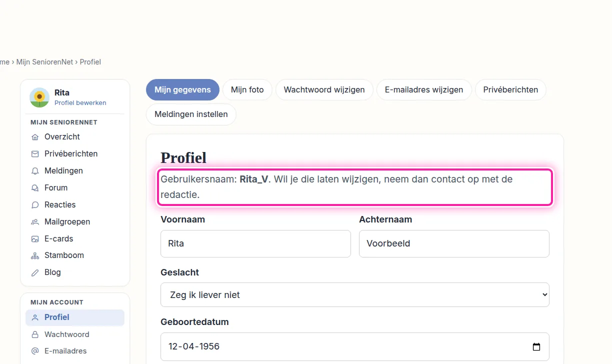The height and width of the screenshot is (364, 612).
Task: Click the Reacties comment icon
Action: point(35,205)
